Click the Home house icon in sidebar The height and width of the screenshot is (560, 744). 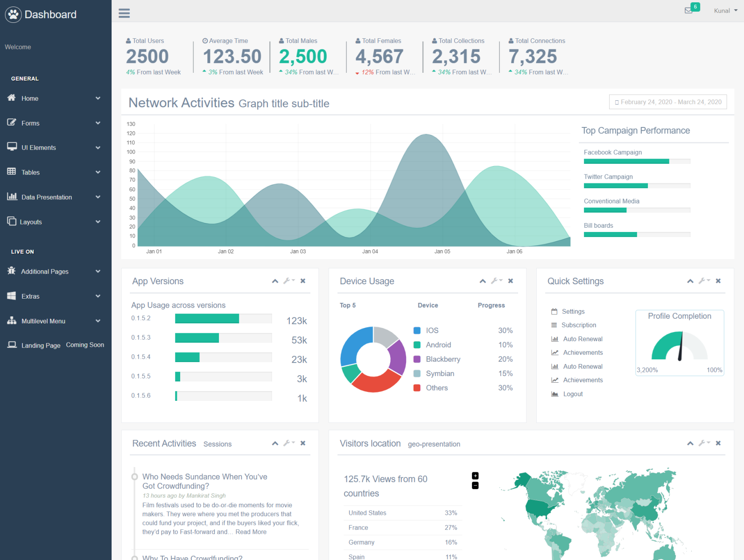coord(12,98)
